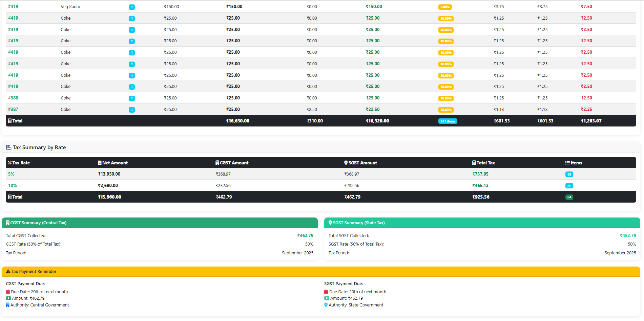
Task: Click the 147 items badge in the Total row
Action: click(448, 121)
